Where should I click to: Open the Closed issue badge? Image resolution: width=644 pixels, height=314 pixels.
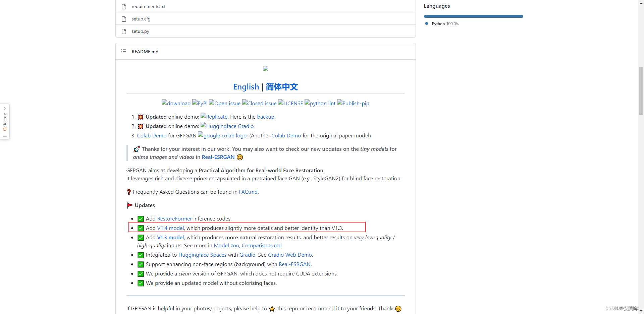click(x=259, y=103)
